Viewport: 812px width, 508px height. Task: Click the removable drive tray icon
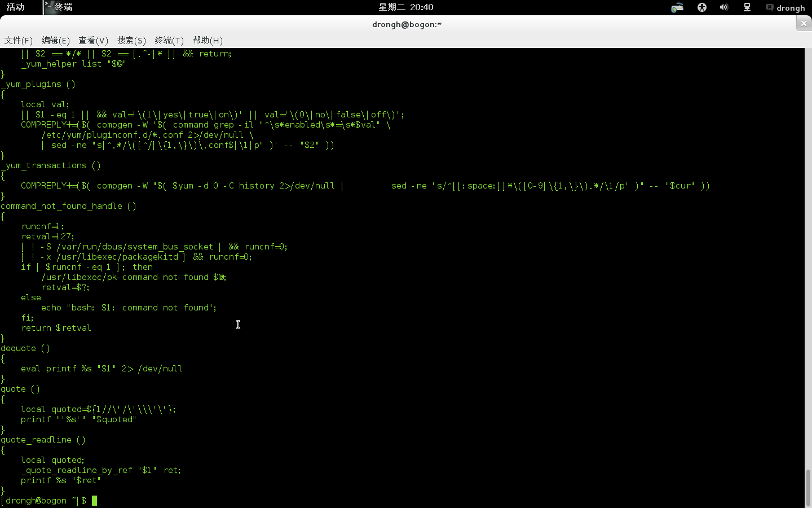coord(677,7)
